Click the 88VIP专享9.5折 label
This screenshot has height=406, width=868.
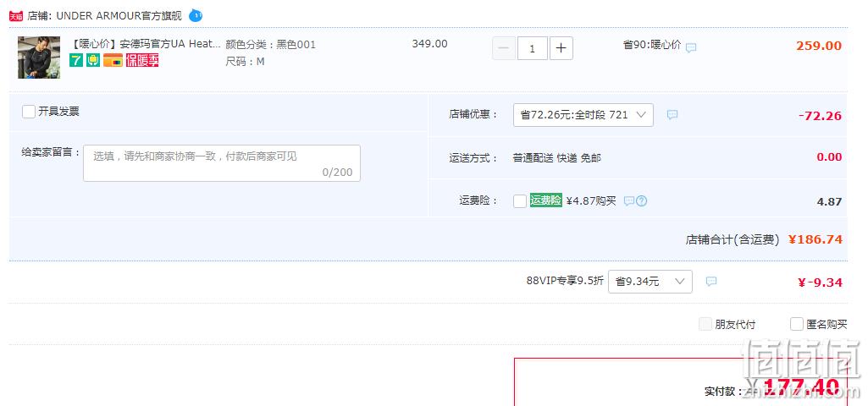[565, 281]
